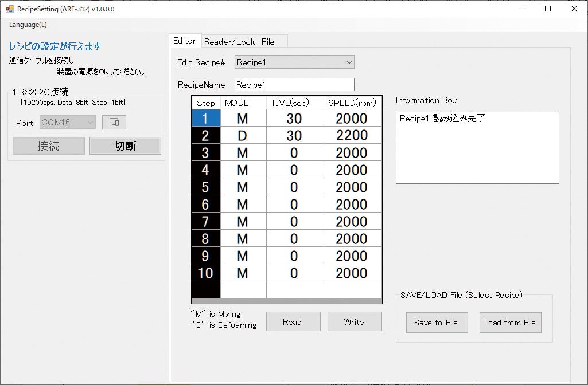Select step 1 row header

(206, 118)
